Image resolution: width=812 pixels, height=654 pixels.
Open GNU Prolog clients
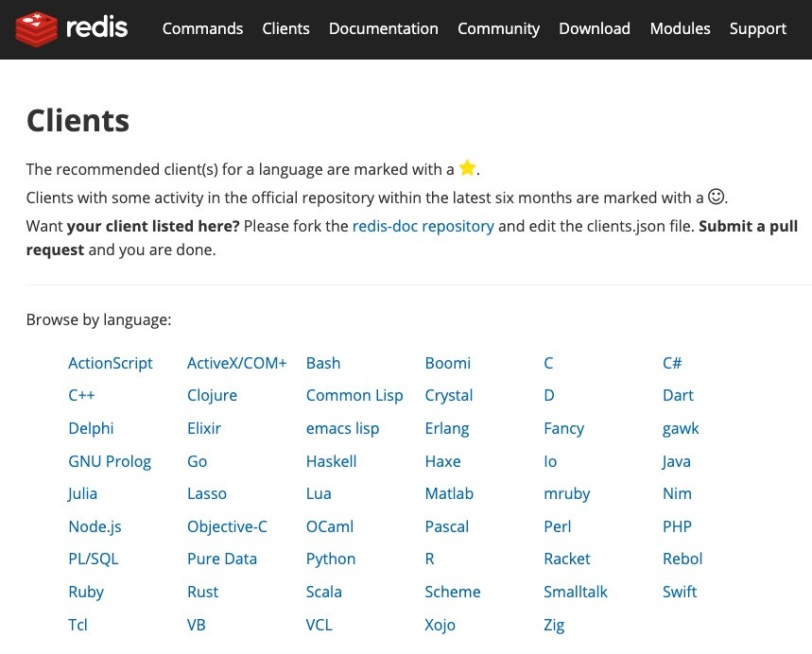tap(110, 461)
